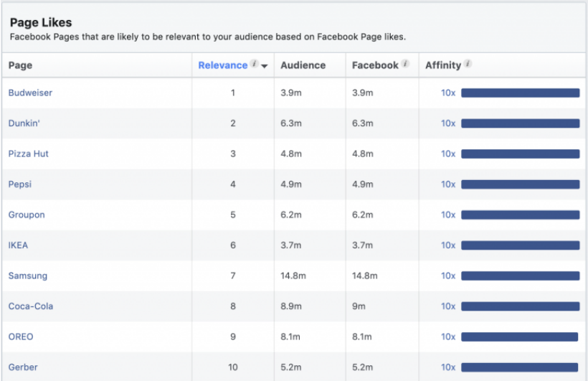Click the info icon next to Affinity header
Viewport: 588px width, 381px height.
pyautogui.click(x=468, y=63)
